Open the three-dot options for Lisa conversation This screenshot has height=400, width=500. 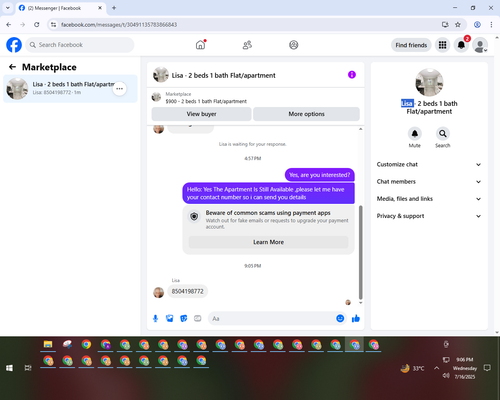click(119, 89)
